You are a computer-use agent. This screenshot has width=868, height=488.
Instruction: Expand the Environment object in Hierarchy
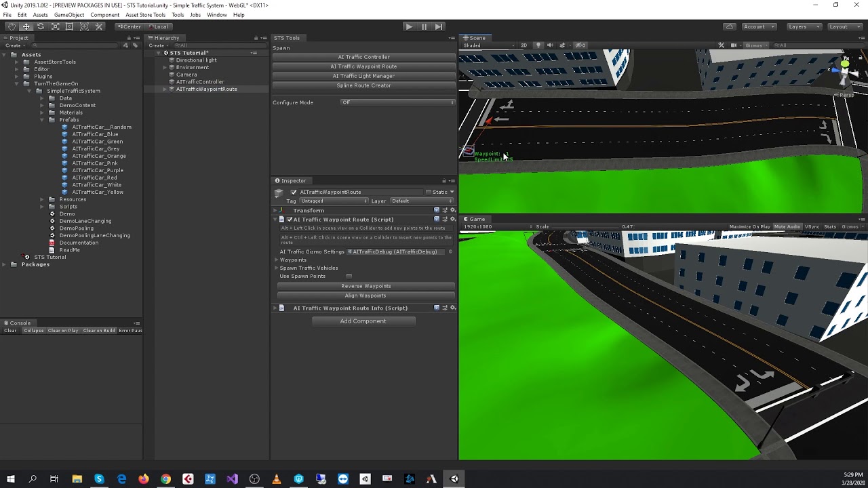pyautogui.click(x=164, y=67)
